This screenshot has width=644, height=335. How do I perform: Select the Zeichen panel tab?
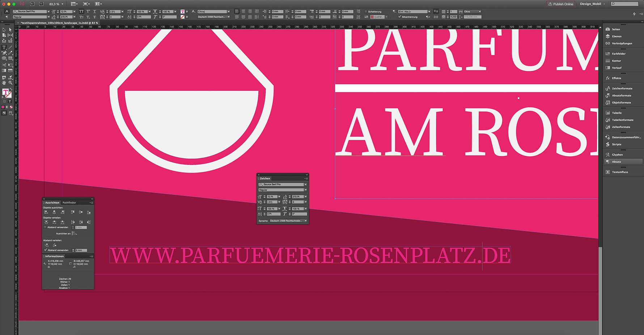click(264, 178)
